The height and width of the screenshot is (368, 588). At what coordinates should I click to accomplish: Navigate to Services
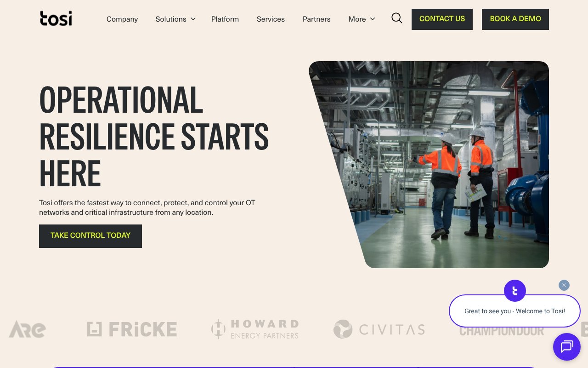(271, 19)
